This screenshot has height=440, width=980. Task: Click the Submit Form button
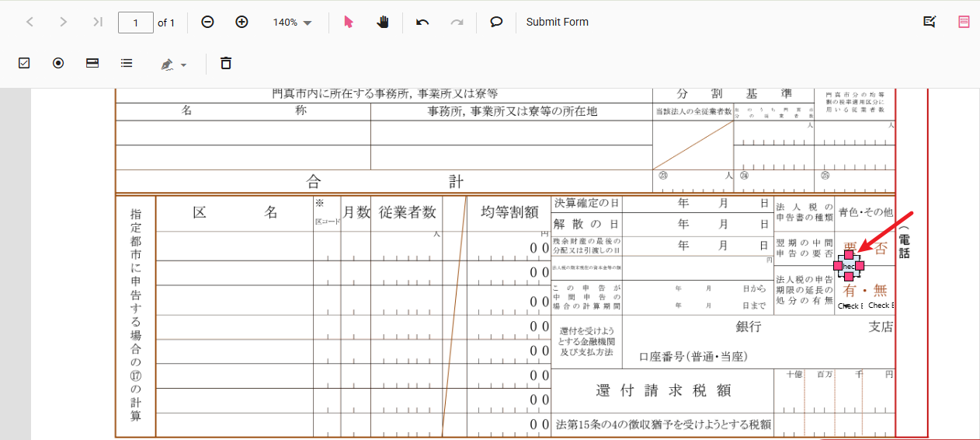pyautogui.click(x=557, y=23)
